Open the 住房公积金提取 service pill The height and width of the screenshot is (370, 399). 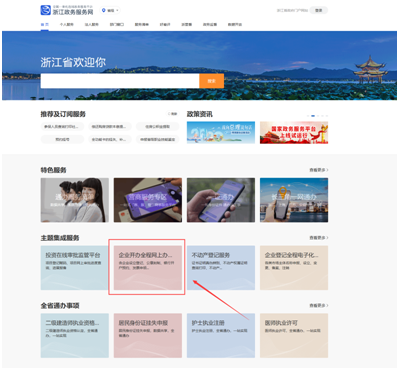pyautogui.click(x=158, y=127)
